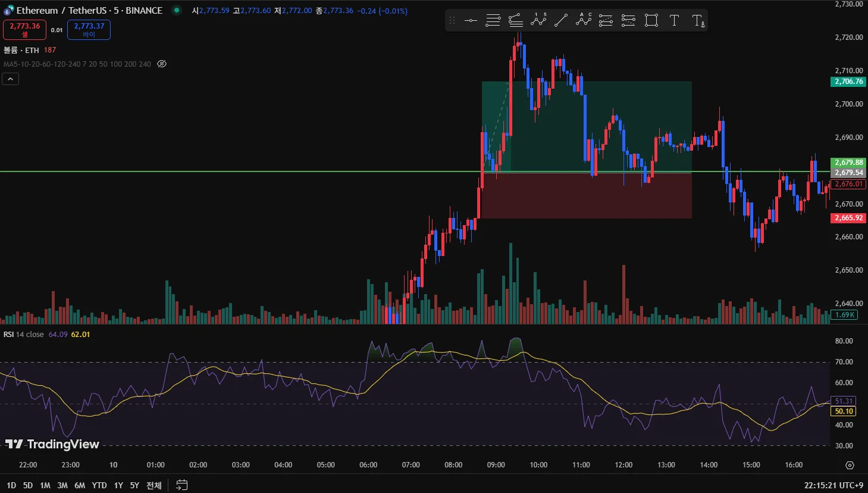
Task: Toggle visibility of the MA indicator
Action: 162,64
